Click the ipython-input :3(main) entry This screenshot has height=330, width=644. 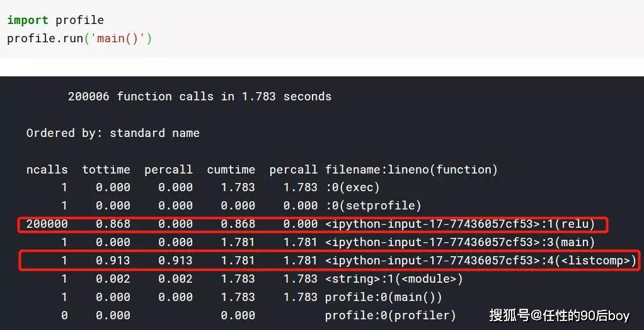click(x=460, y=242)
